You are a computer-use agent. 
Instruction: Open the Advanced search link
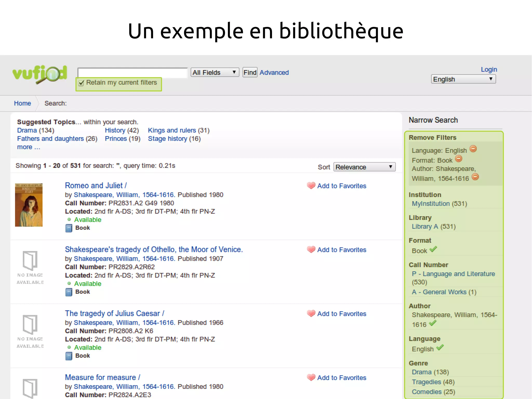pyautogui.click(x=274, y=73)
